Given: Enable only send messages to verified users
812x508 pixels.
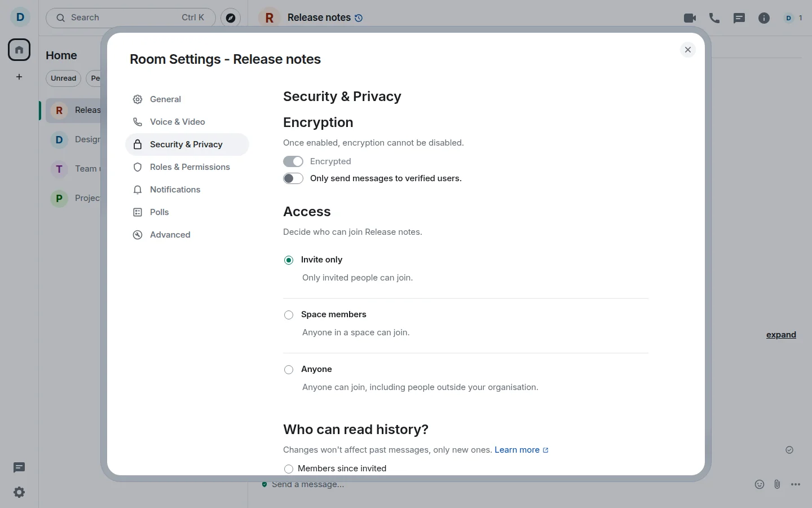Looking at the screenshot, I should click(x=293, y=179).
